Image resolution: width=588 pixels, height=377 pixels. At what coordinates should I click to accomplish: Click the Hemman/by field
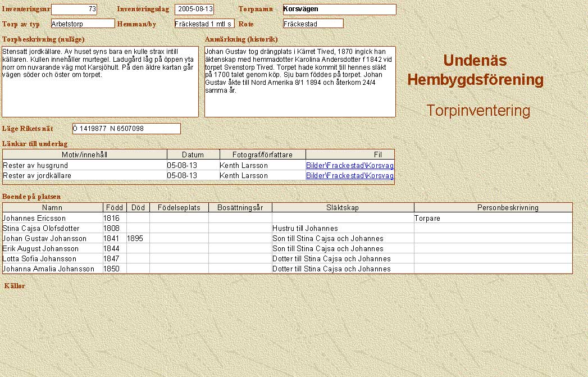click(204, 24)
